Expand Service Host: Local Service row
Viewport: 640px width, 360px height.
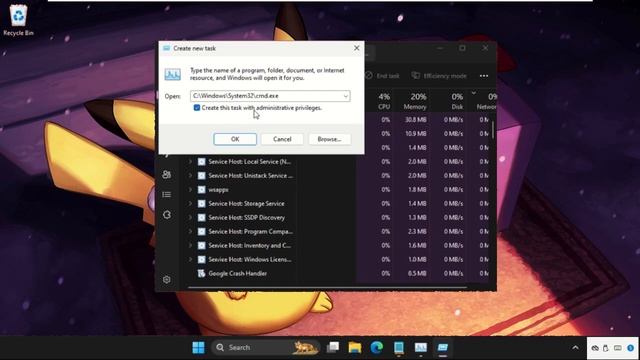(190, 162)
